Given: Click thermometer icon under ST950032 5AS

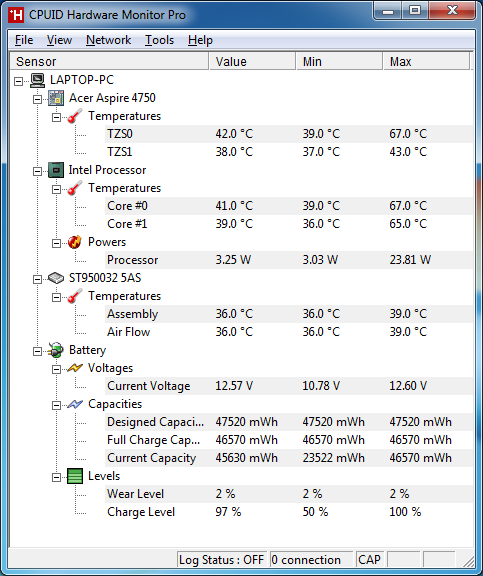Looking at the screenshot, I should click(x=75, y=296).
